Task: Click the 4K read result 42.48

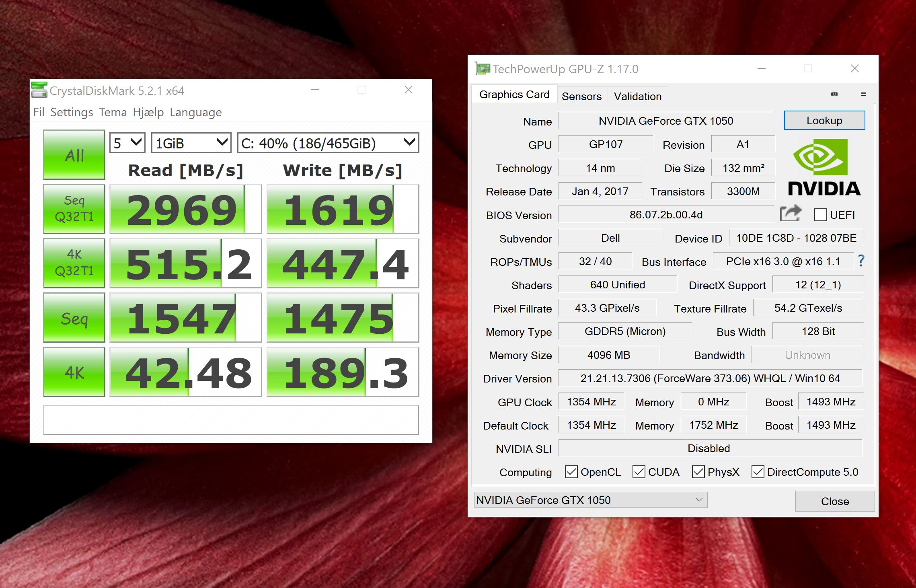Action: point(185,372)
